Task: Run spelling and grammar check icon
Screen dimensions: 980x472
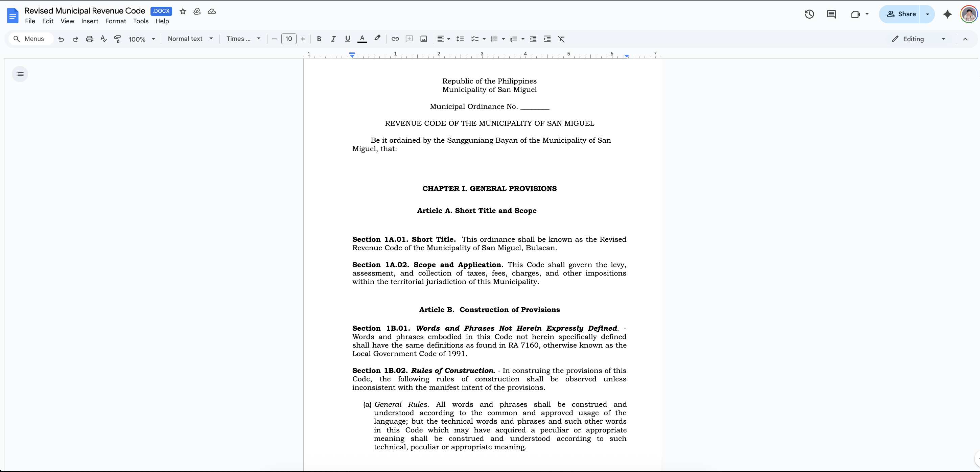Action: pos(103,39)
